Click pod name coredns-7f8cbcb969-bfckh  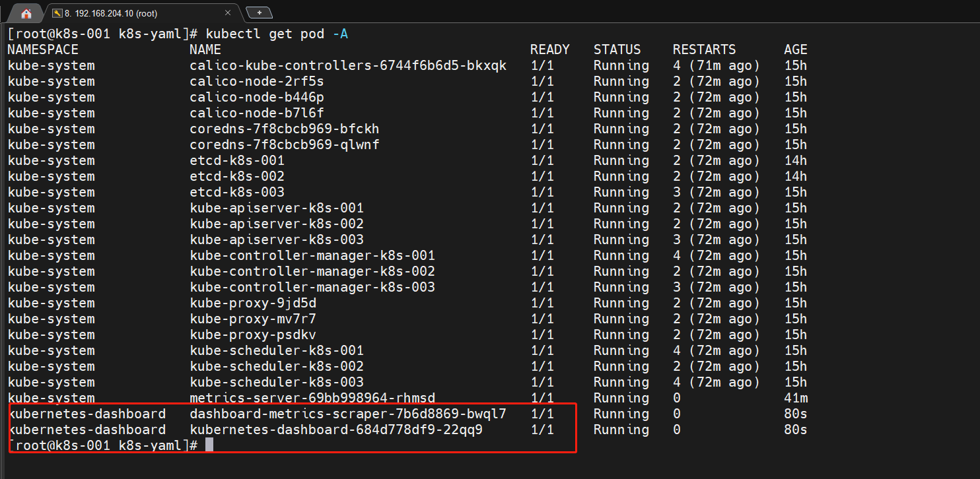click(285, 129)
